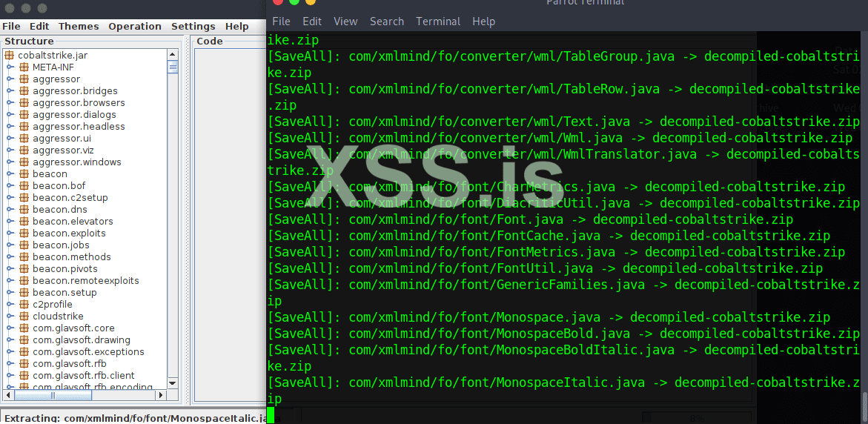868x424 pixels.
Task: Open the Edit menu in decompiler window
Action: 39,26
